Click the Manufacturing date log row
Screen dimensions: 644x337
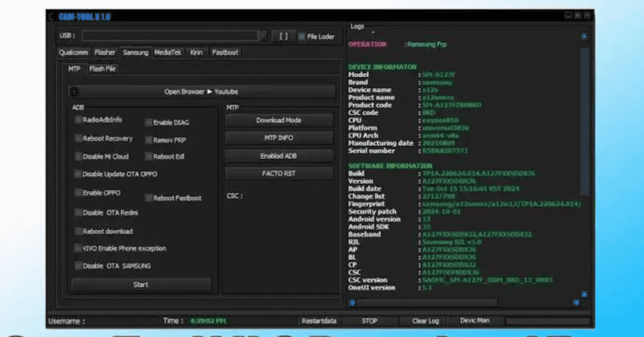click(402, 143)
